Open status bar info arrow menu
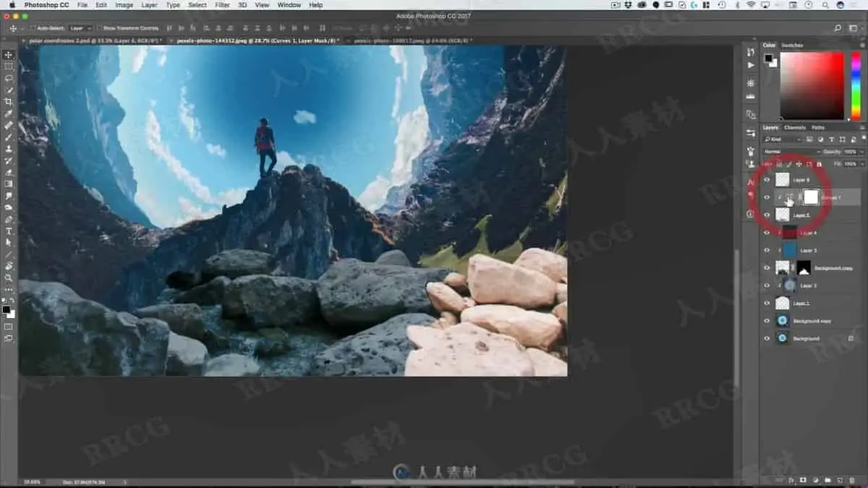 pyautogui.click(x=125, y=481)
